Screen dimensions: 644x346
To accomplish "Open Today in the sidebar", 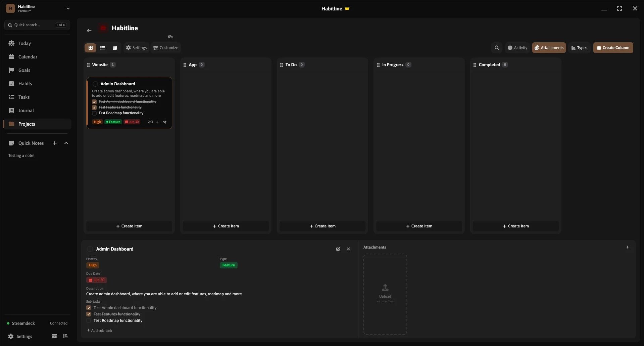I will pos(38,43).
